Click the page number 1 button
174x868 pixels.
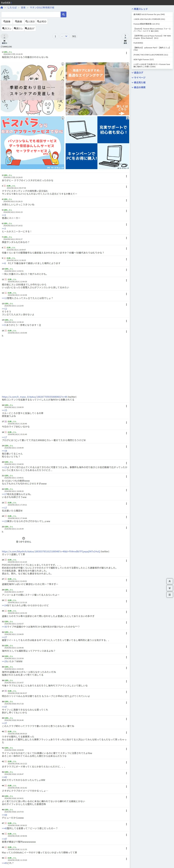[x=55, y=36]
